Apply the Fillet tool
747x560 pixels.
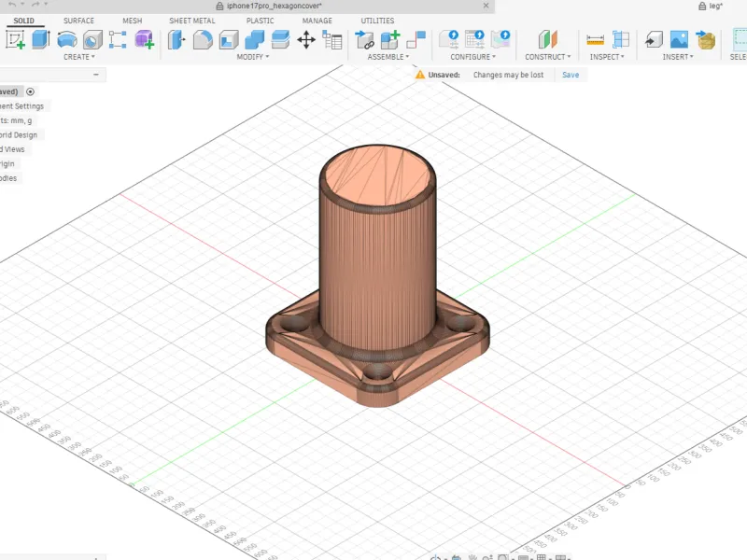pos(203,39)
